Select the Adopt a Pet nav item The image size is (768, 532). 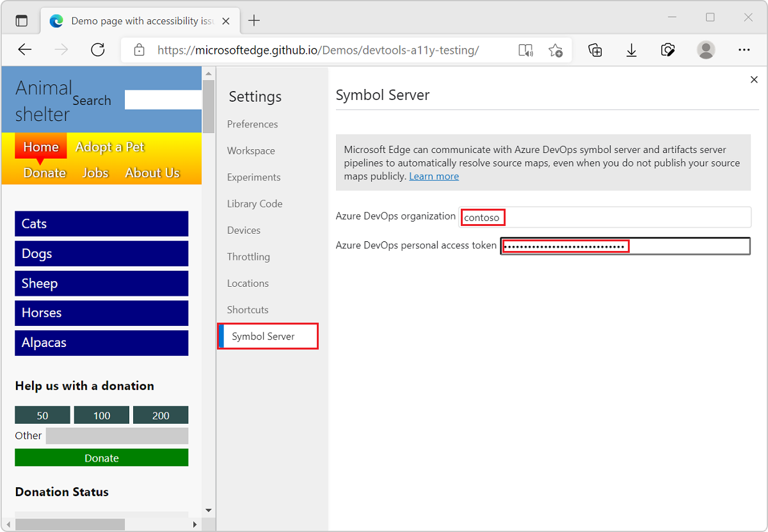coord(109,147)
